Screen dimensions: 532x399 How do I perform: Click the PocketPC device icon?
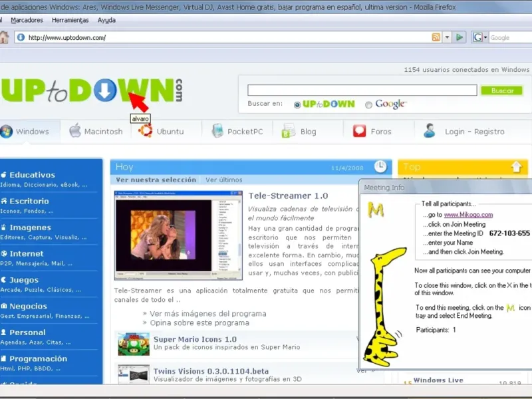coord(217,131)
